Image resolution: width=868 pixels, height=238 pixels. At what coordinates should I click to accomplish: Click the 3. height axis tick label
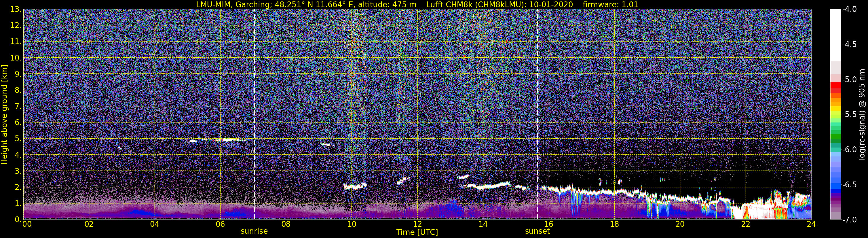[x=18, y=171]
